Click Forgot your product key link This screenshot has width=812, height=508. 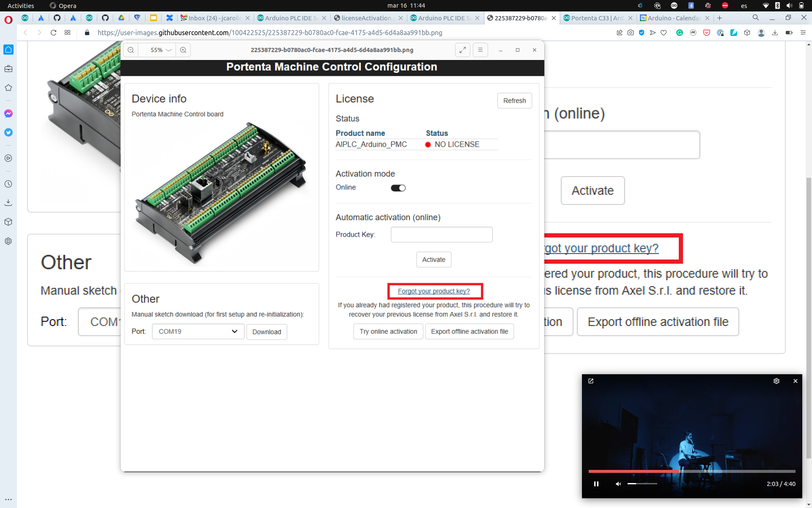(x=433, y=291)
